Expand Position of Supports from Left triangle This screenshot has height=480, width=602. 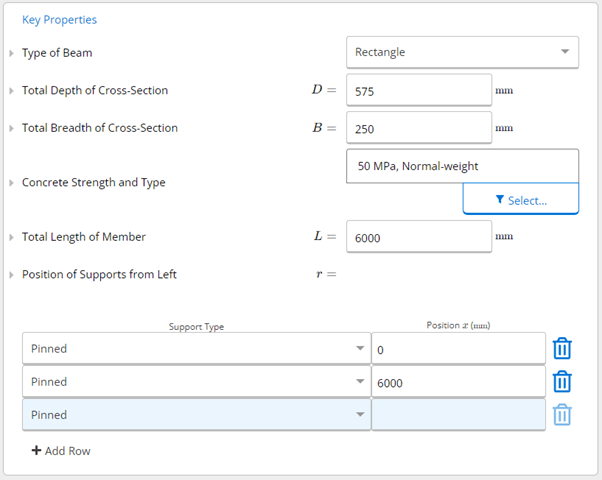pos(12,275)
